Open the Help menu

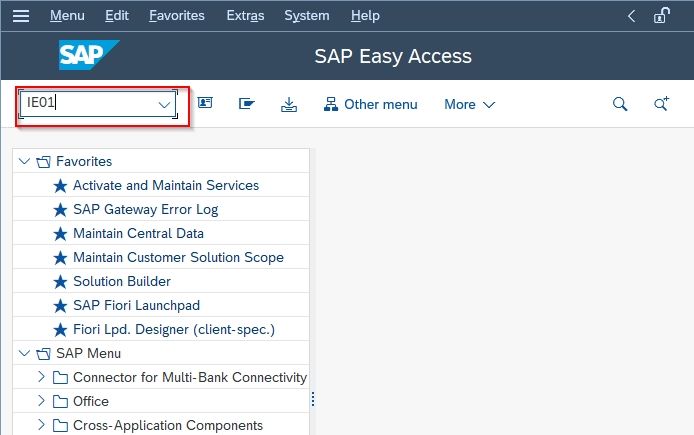pyautogui.click(x=365, y=16)
